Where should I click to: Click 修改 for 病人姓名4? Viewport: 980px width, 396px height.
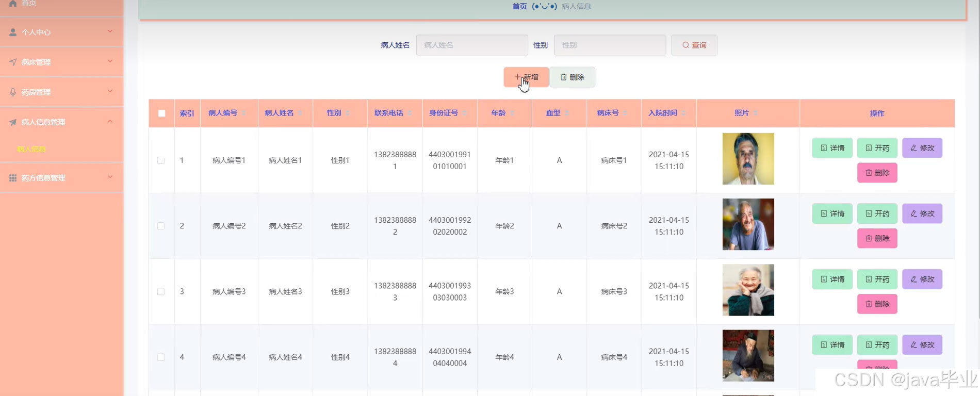922,345
